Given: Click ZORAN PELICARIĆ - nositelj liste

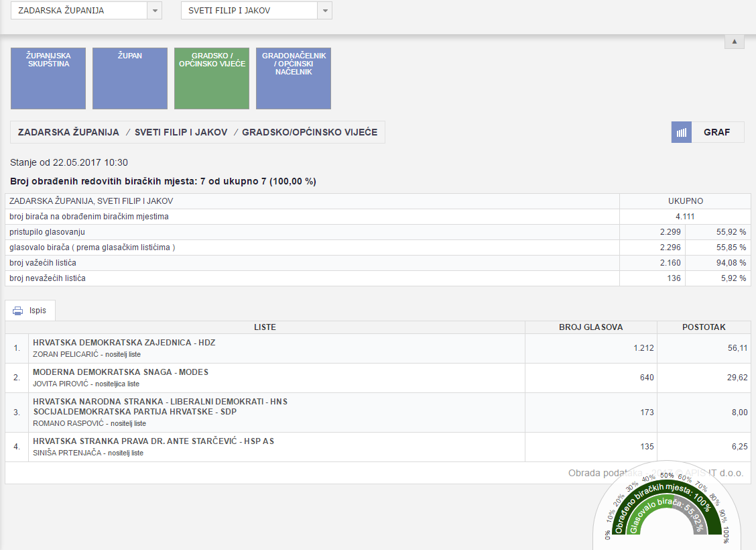Looking at the screenshot, I should point(86,354).
